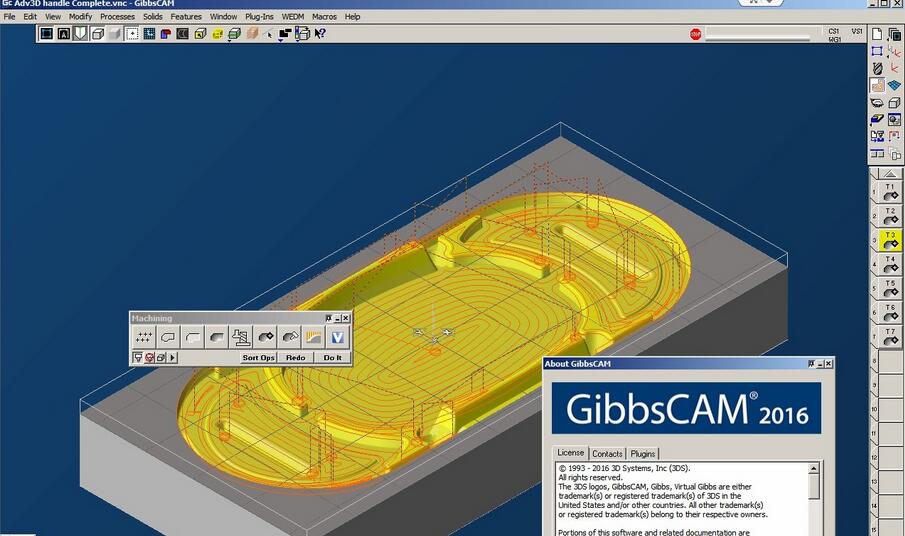Open the Solid modeling cube icon

coord(894,103)
